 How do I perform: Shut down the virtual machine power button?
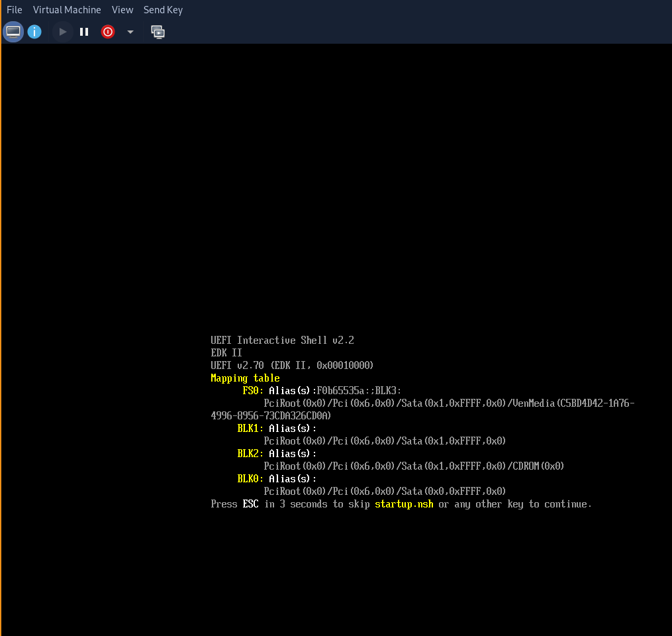pos(107,32)
